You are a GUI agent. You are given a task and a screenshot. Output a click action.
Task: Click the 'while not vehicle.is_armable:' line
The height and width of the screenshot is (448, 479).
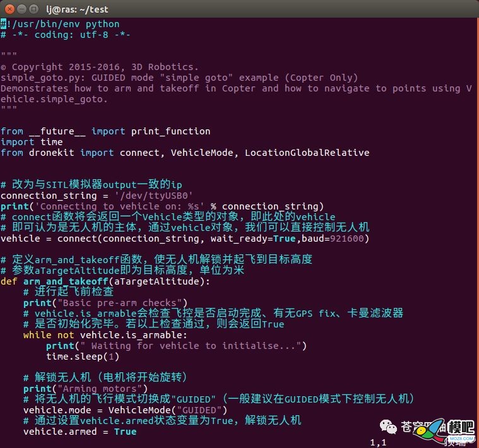[x=105, y=335]
